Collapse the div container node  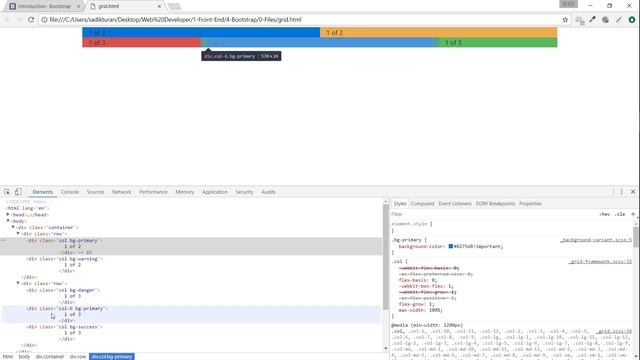coord(13,227)
